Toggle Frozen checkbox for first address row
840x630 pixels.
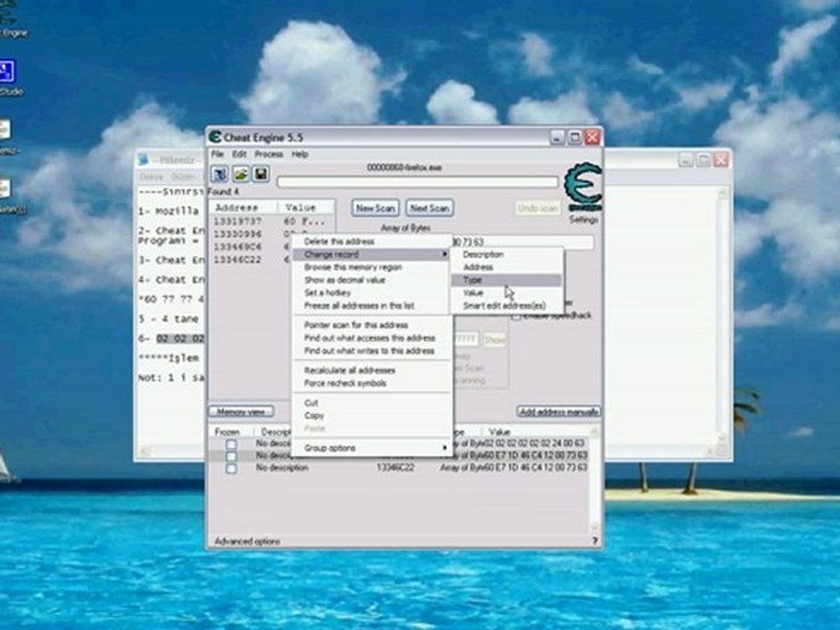231,444
